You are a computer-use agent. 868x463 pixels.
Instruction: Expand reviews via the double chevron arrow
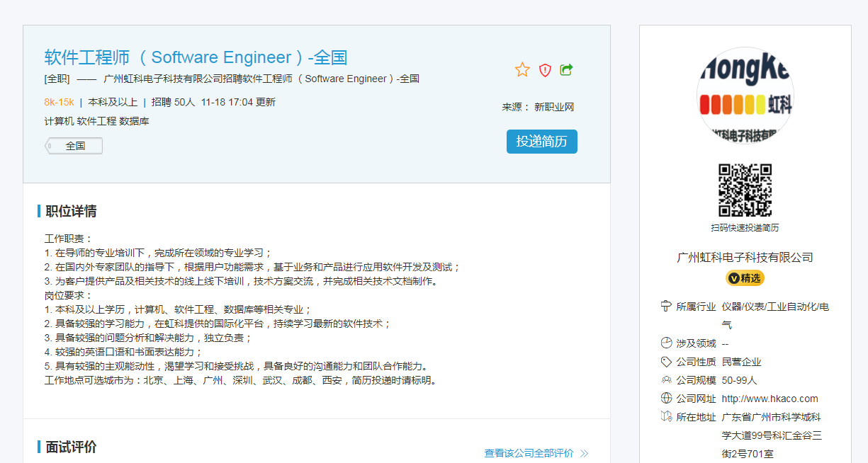(585, 454)
